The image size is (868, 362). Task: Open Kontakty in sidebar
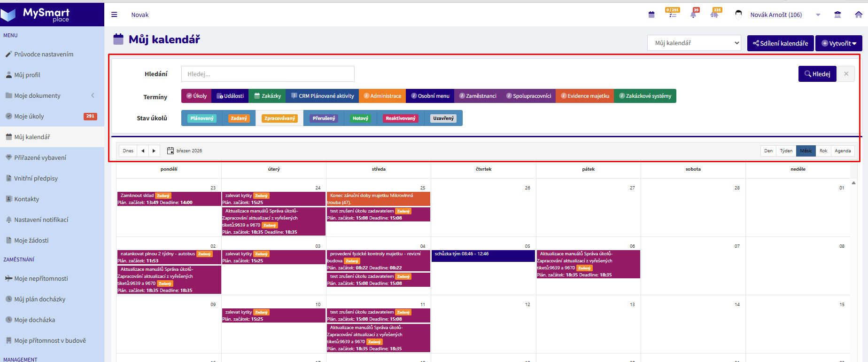point(52,199)
